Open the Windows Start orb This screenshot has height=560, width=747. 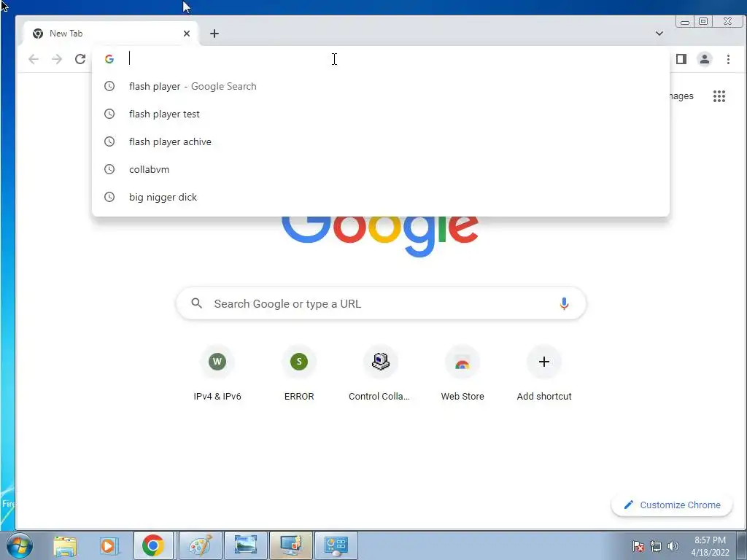tap(20, 545)
